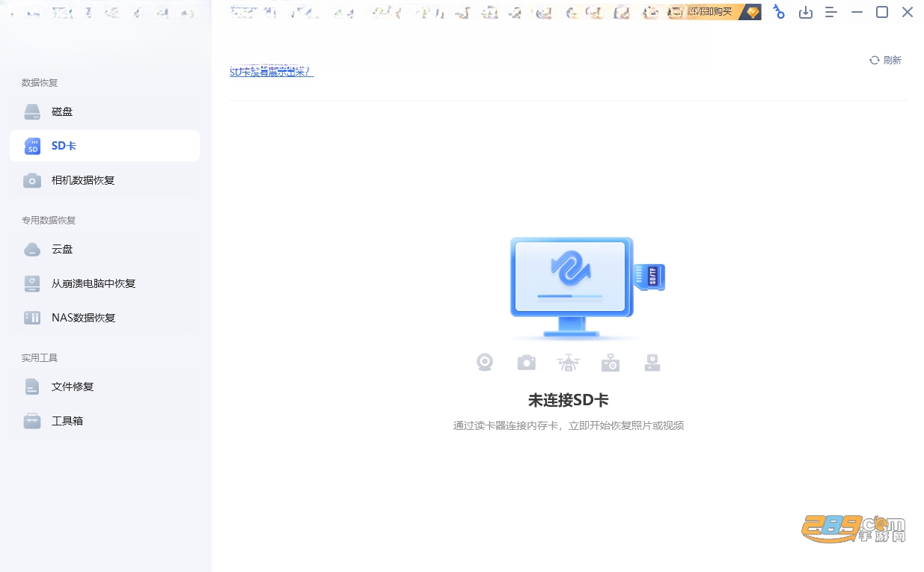Click the monitor with SD card illustration
This screenshot has width=924, height=572.
click(x=587, y=288)
